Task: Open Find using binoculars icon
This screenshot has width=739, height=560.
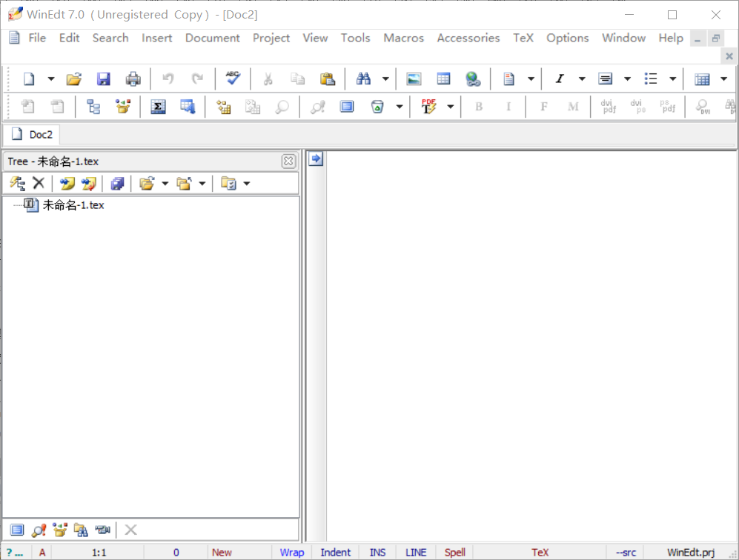Action: [x=363, y=79]
